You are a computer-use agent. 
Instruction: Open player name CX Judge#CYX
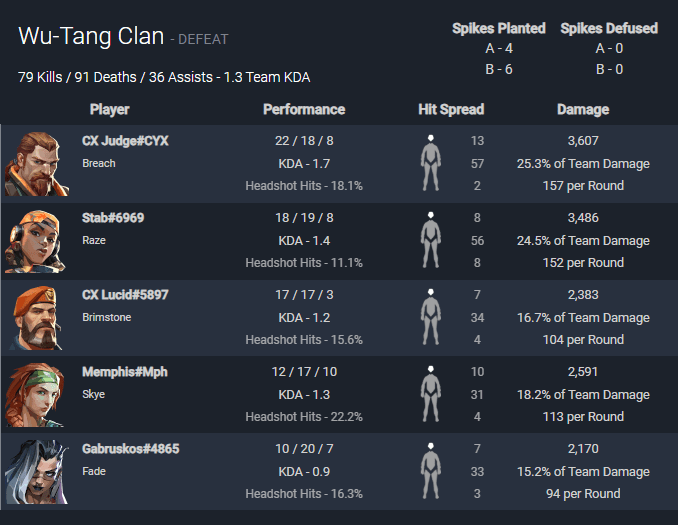[125, 141]
